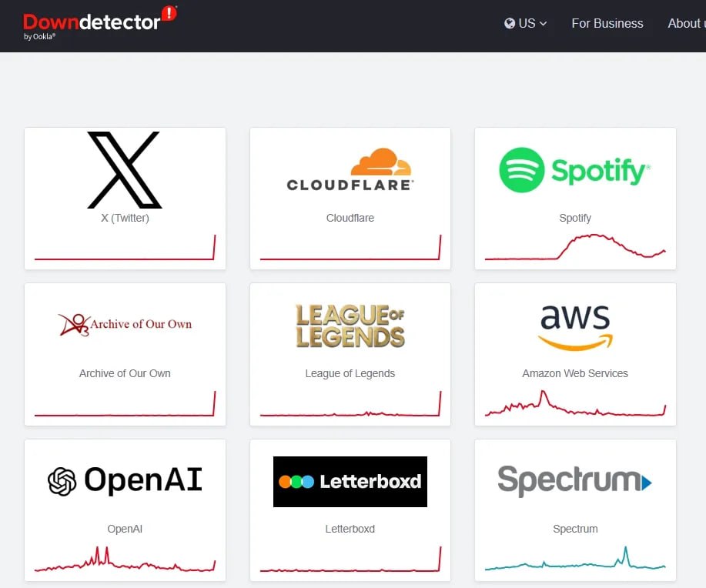Click the League of Legends logo
The width and height of the screenshot is (706, 588).
pos(350,326)
